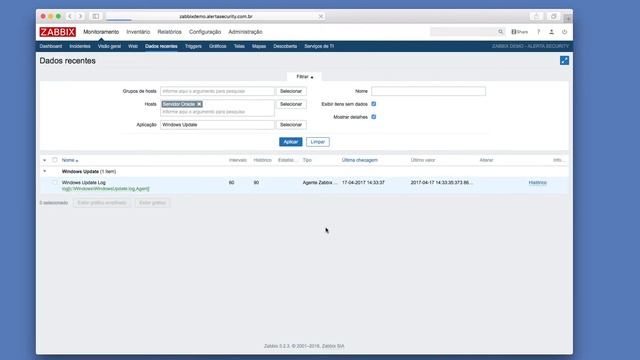Click the Grupos de hosts input field

click(x=217, y=91)
